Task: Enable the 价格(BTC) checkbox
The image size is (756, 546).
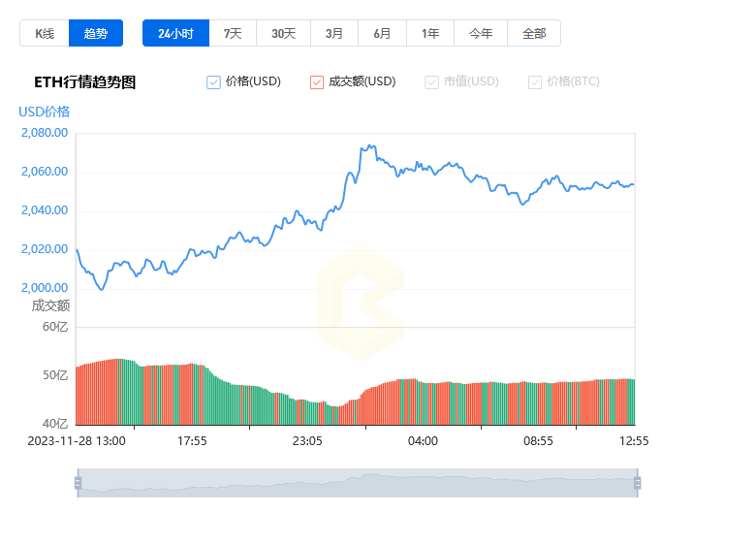Action: (x=535, y=82)
